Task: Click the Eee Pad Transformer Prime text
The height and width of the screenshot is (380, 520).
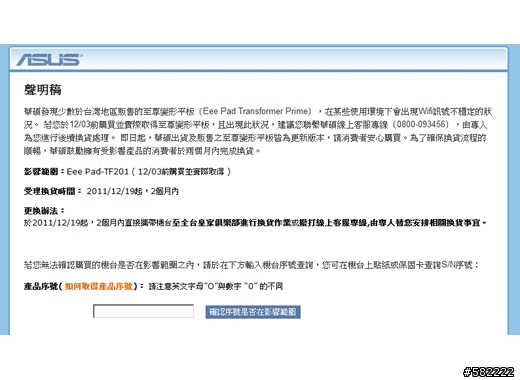Action: point(257,111)
